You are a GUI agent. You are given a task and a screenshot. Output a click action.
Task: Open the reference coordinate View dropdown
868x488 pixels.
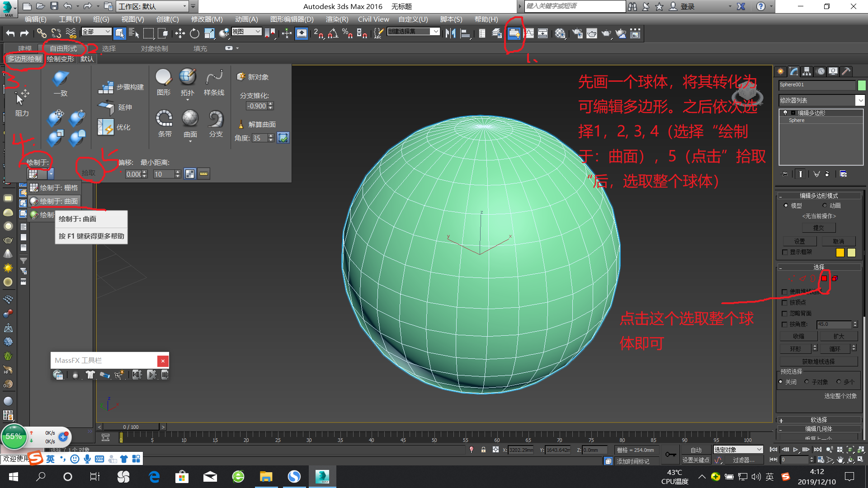click(x=246, y=32)
